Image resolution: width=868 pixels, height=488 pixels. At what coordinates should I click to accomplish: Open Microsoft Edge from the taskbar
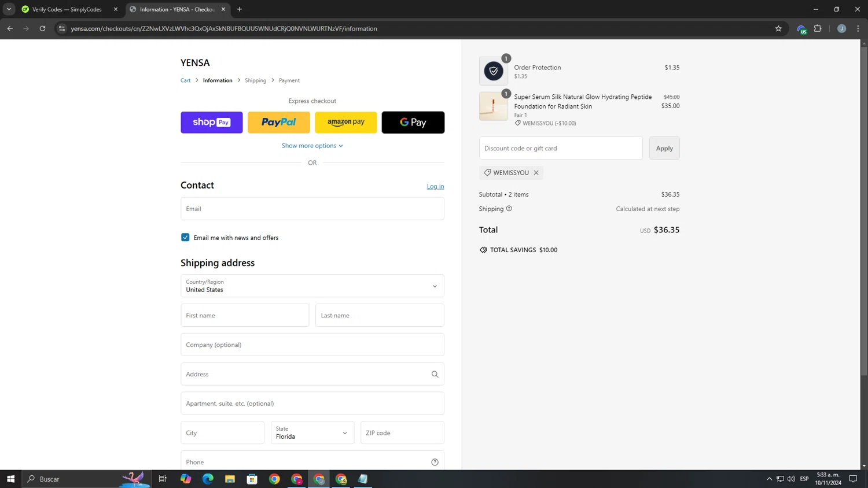pos(208,479)
